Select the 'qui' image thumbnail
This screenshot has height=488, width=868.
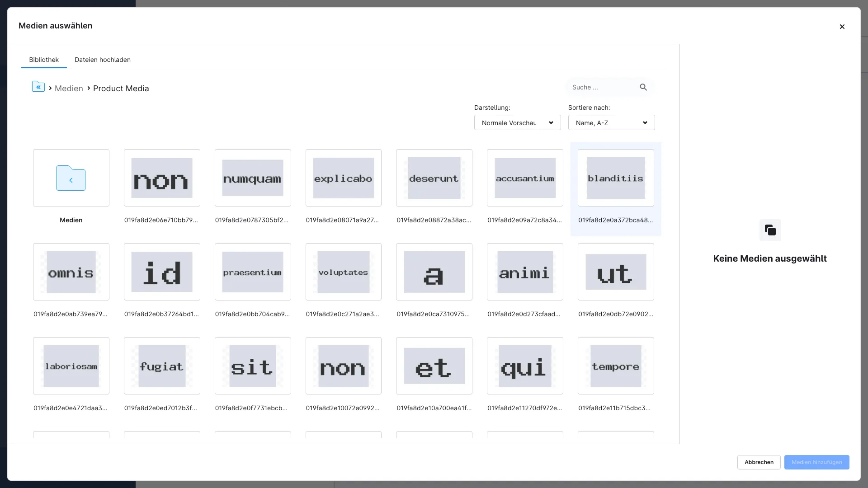pyautogui.click(x=525, y=366)
